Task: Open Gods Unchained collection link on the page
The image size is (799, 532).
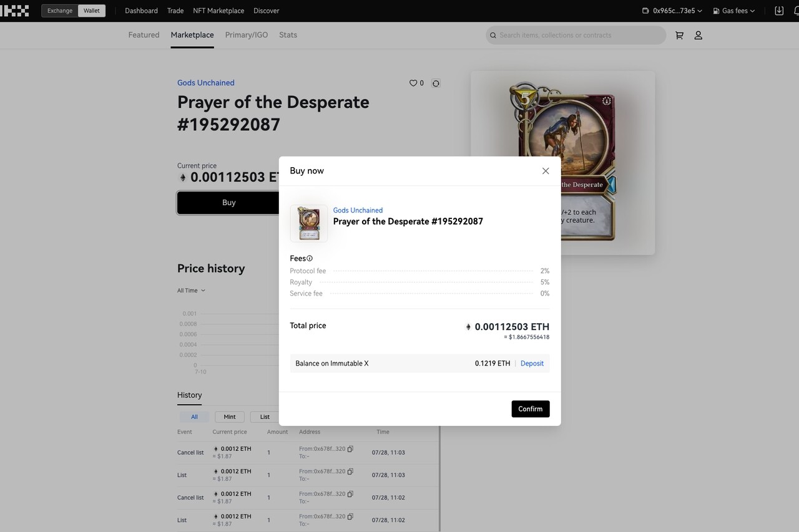Action: click(206, 83)
